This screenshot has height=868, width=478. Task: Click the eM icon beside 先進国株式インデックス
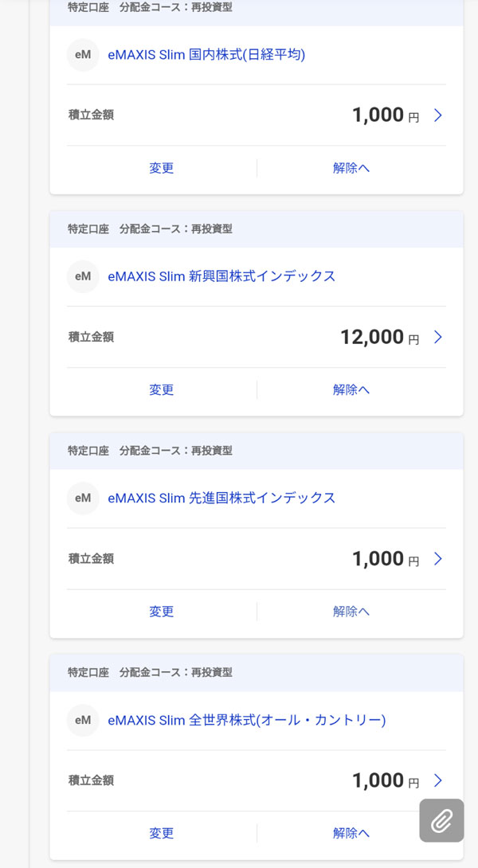coord(83,499)
